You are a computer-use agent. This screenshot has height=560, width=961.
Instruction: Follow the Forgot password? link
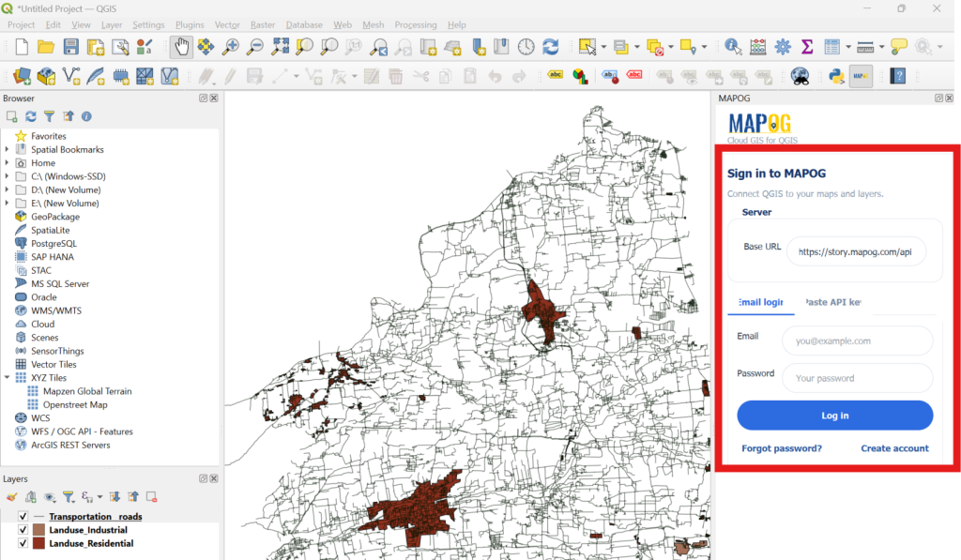[x=782, y=448]
